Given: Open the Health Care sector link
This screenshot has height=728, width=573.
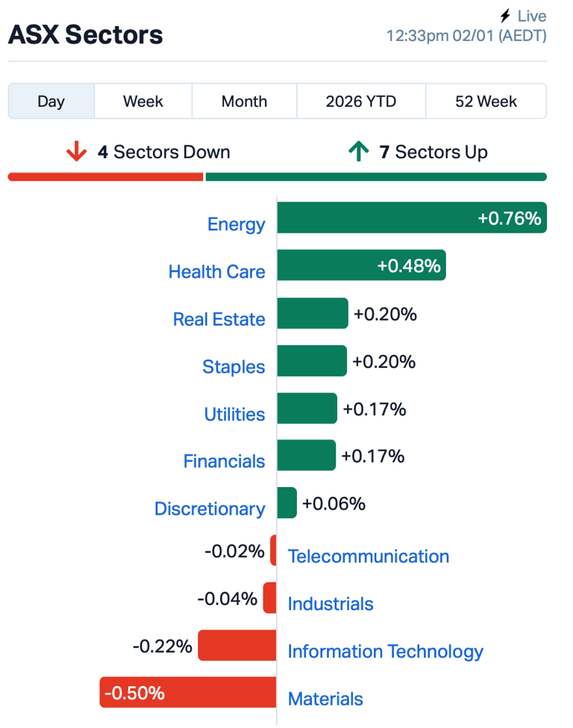Looking at the screenshot, I should (217, 272).
